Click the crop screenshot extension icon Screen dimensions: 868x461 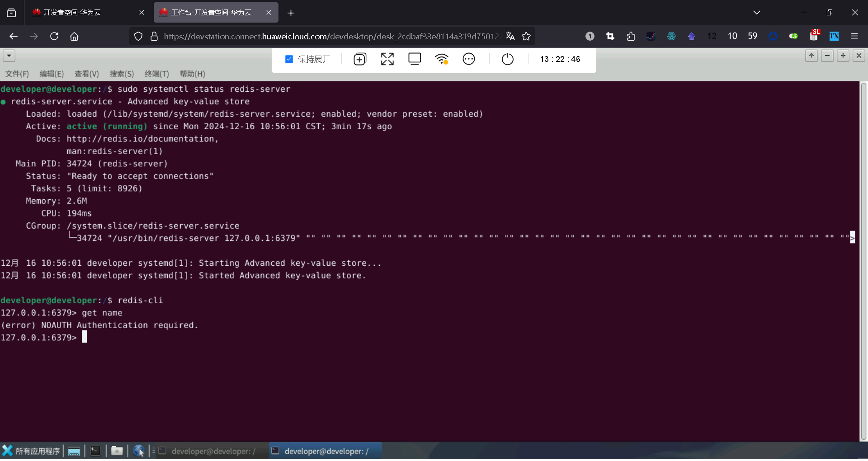point(610,36)
